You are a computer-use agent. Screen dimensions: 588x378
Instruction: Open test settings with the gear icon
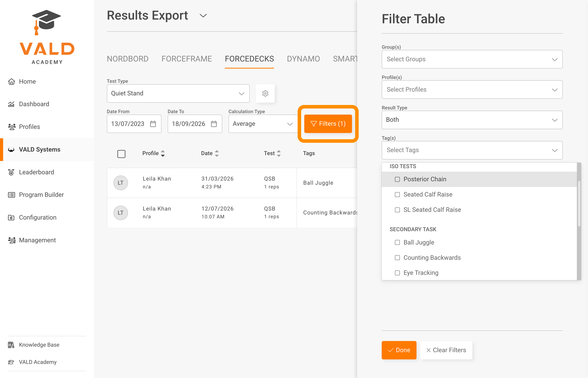pos(265,93)
